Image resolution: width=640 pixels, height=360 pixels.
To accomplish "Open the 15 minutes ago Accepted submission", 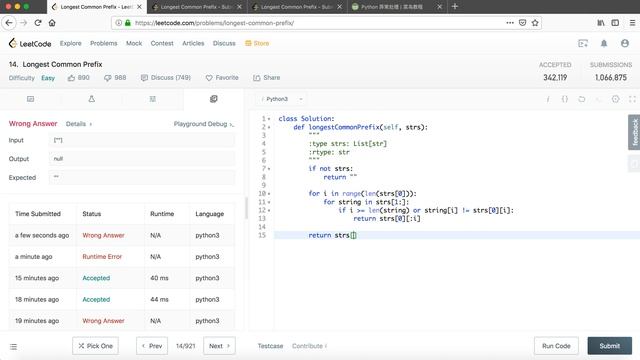I will pyautogui.click(x=96, y=278).
